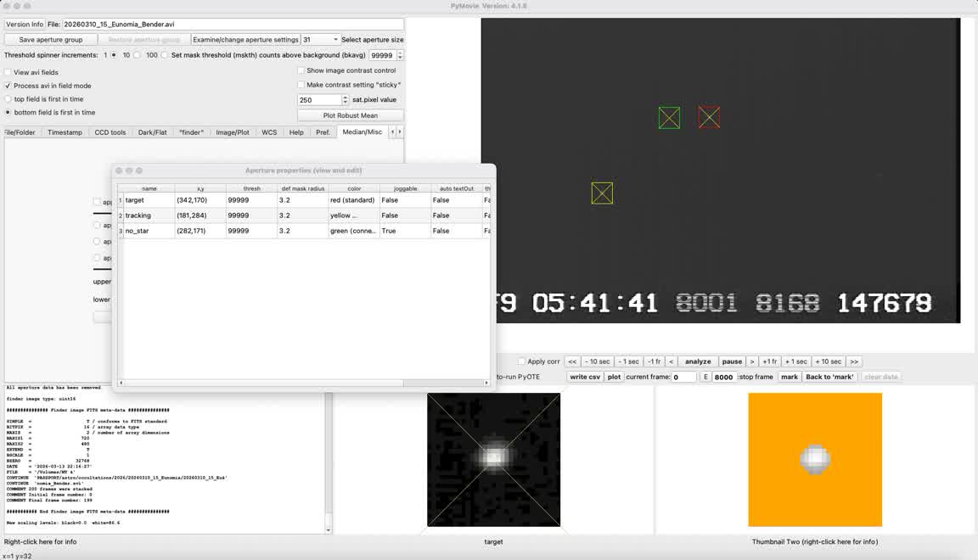Click the green no_star aperture box
The width and height of the screenshot is (978, 560).
(x=669, y=118)
